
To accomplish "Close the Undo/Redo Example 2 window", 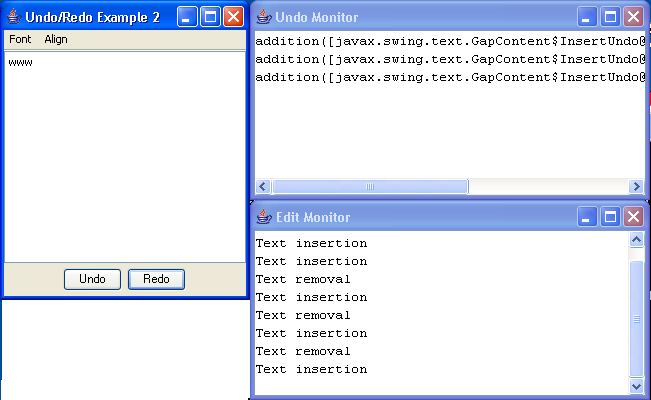I will (x=233, y=17).
